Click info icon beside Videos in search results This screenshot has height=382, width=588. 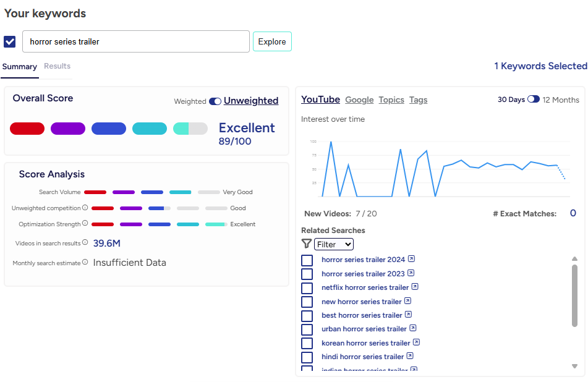pyautogui.click(x=85, y=243)
